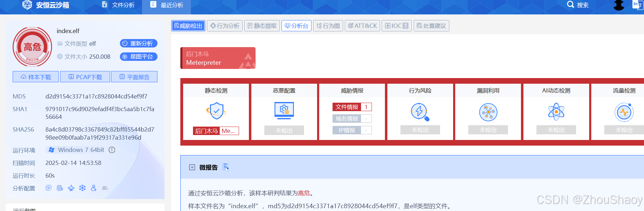Click the 星图平台 button

point(139,57)
